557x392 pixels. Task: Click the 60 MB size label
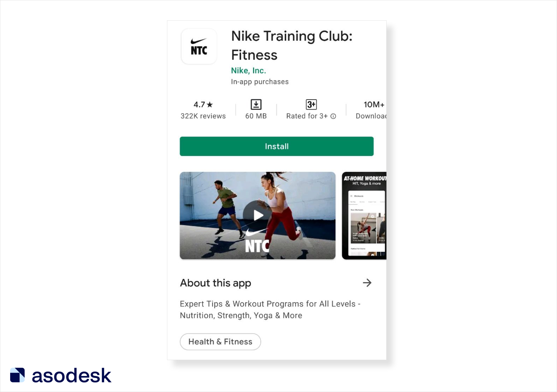pyautogui.click(x=256, y=116)
